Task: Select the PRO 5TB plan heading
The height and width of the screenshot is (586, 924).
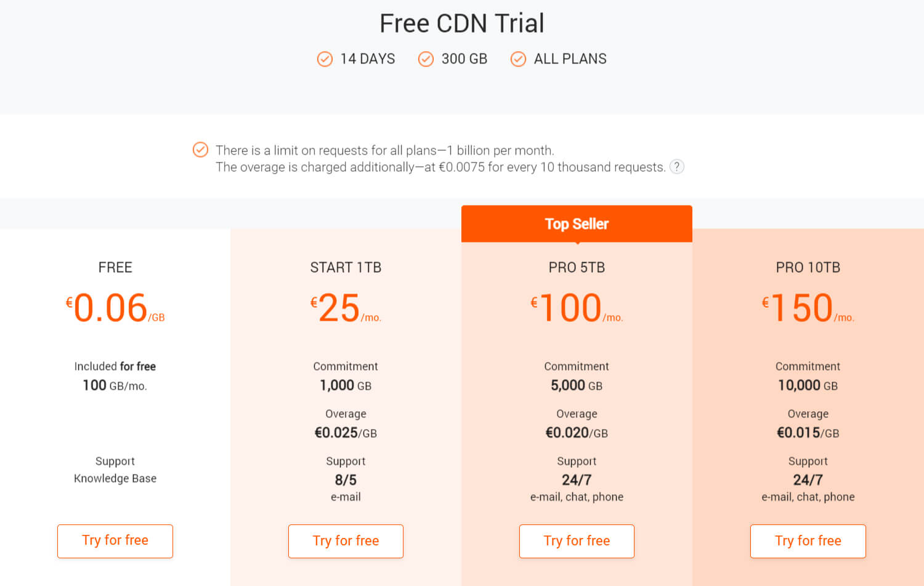Action: point(577,268)
